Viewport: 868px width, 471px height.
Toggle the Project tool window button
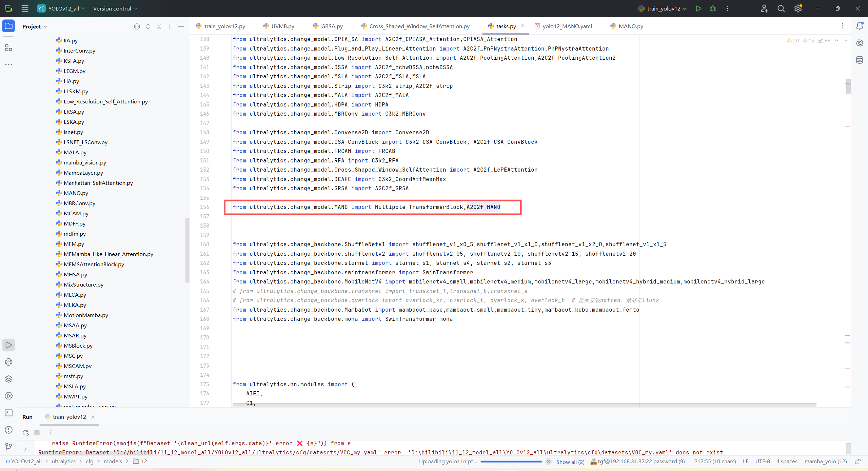[9, 26]
